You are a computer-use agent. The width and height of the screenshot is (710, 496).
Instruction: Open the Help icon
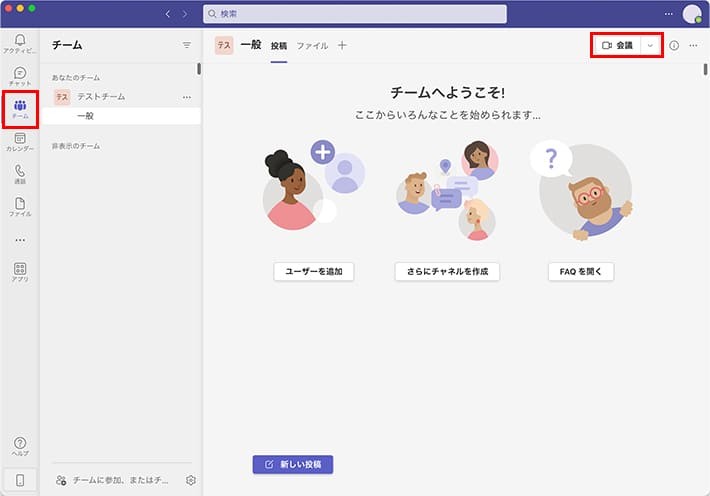(20, 446)
